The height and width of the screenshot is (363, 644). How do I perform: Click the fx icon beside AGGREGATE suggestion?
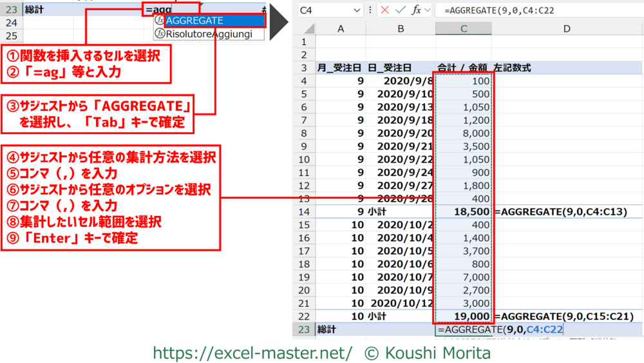point(159,21)
